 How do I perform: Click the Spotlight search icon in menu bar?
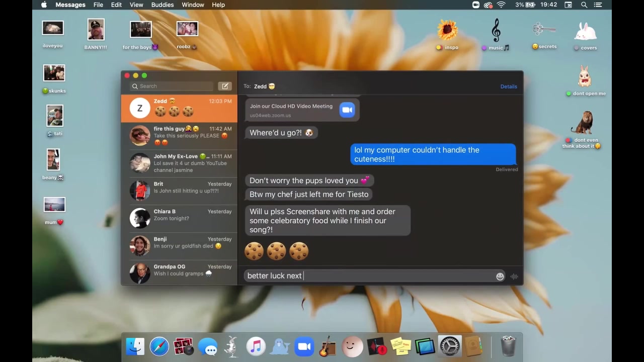pyautogui.click(x=584, y=5)
